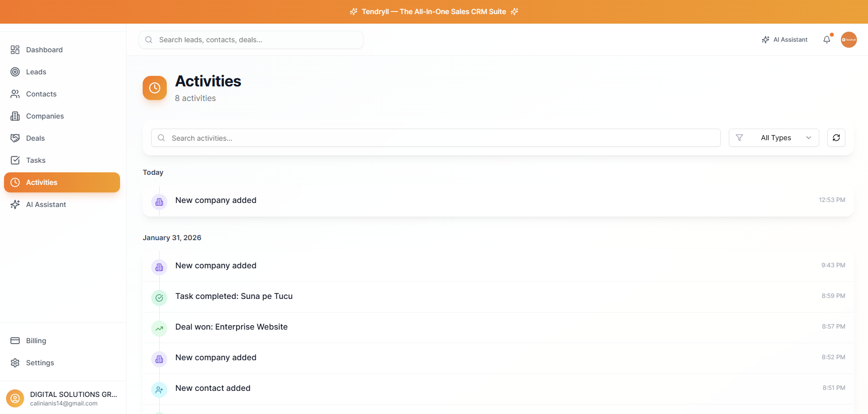Open the user avatar in top bar
Screen dimensions: 868x414
(x=848, y=40)
